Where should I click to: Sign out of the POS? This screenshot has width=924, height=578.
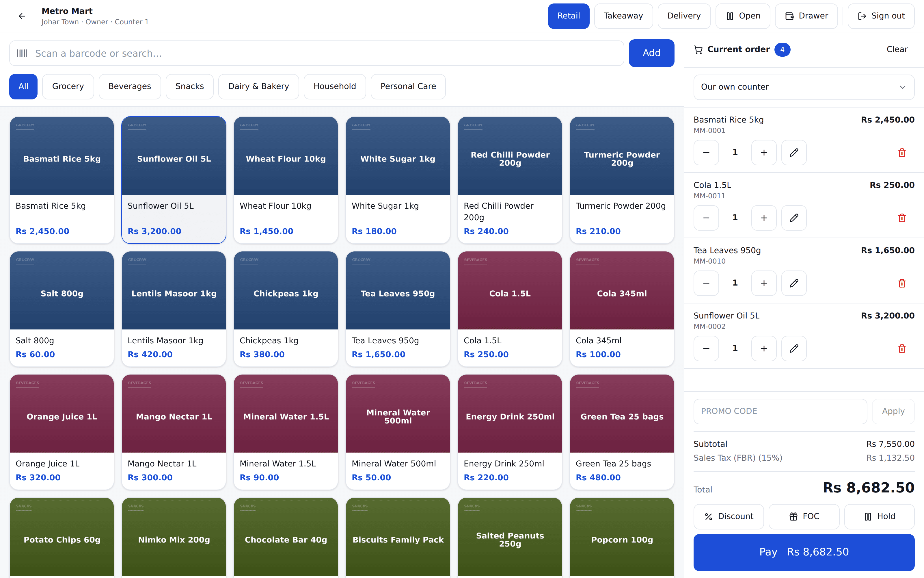coord(881,16)
